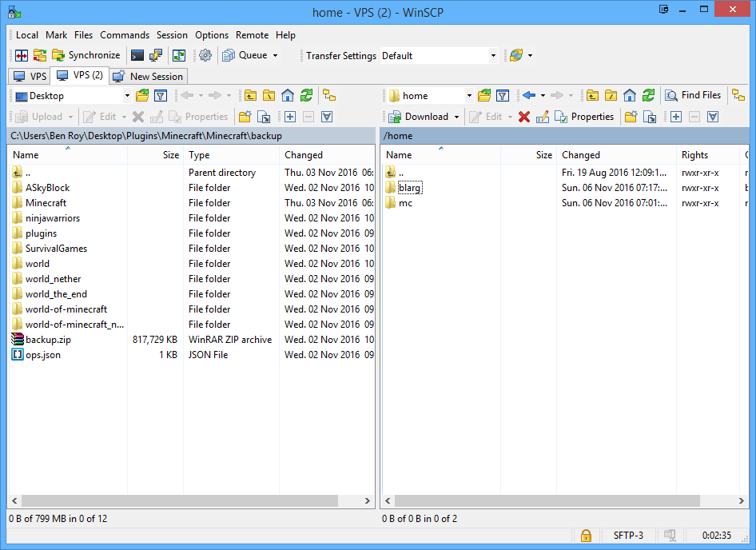Open terminal console icon in toolbar
The image size is (756, 550).
(x=137, y=55)
